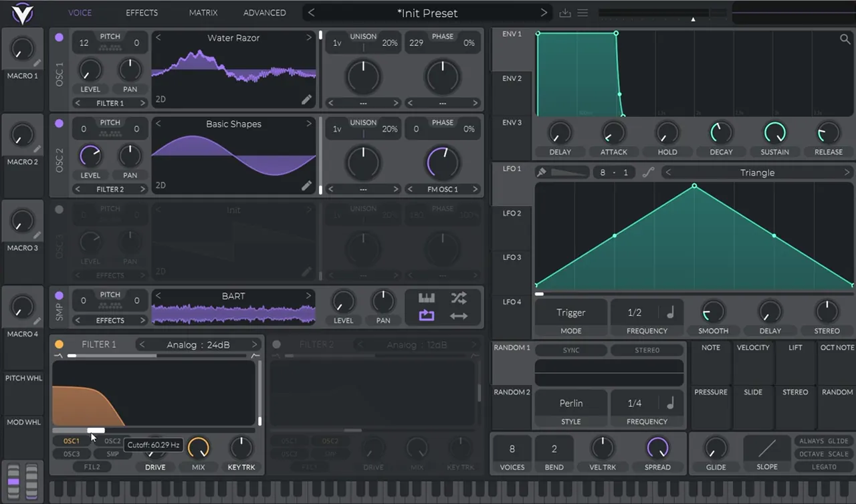The width and height of the screenshot is (856, 504).
Task: Click the Perlin STYLE selector
Action: tap(571, 403)
